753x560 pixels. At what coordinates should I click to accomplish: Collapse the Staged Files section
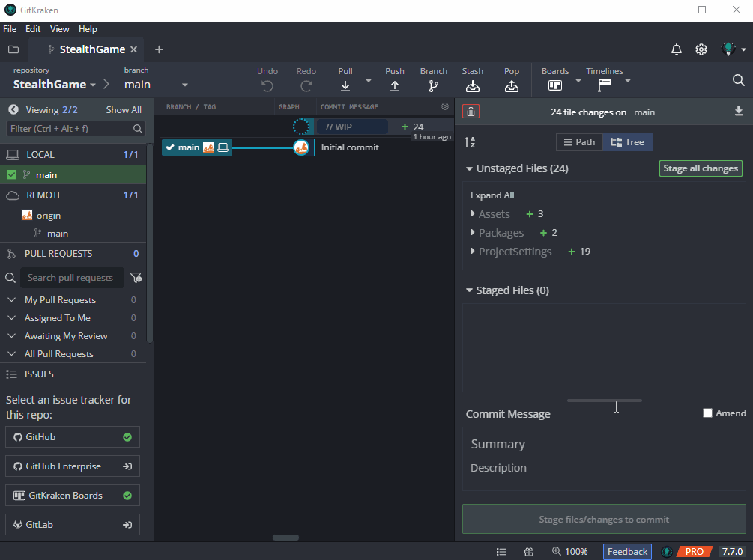coord(469,290)
